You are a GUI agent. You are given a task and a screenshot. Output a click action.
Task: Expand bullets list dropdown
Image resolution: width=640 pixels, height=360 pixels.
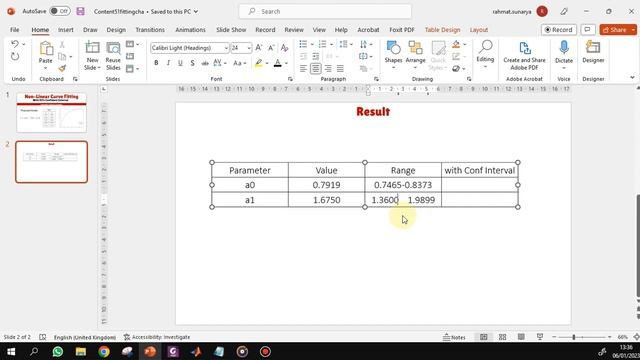[312, 44]
